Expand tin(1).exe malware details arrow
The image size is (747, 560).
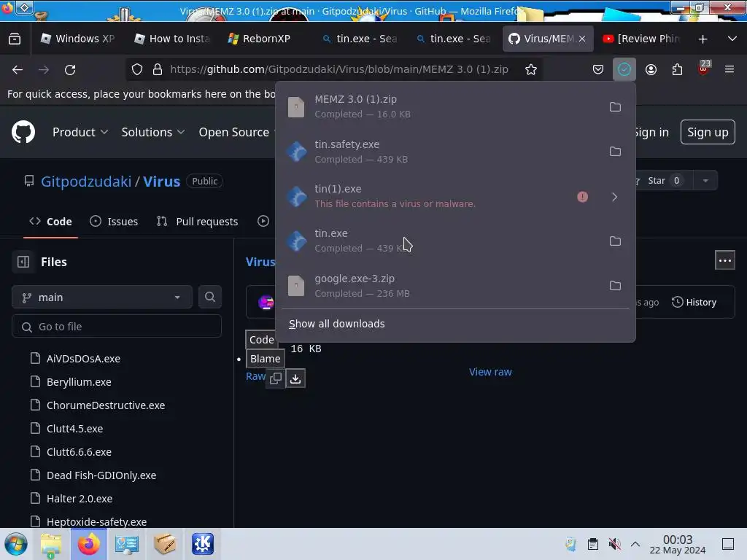[614, 197]
